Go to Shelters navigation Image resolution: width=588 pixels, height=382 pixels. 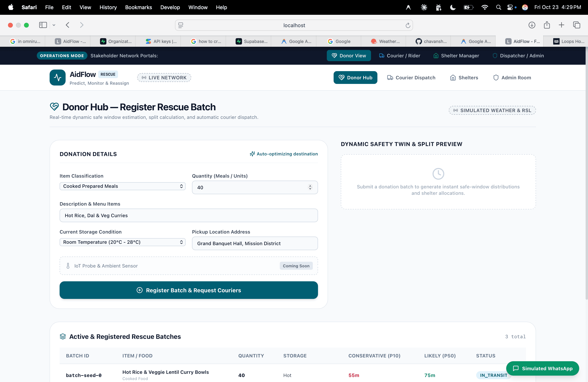[x=464, y=78]
